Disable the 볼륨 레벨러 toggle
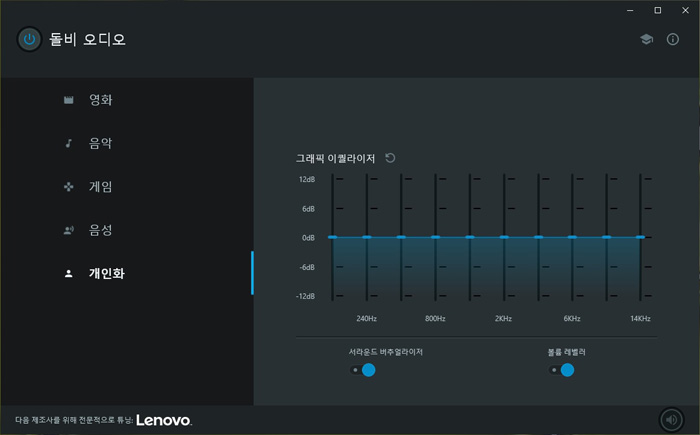Screen dimensions: 700x435 click(x=561, y=370)
